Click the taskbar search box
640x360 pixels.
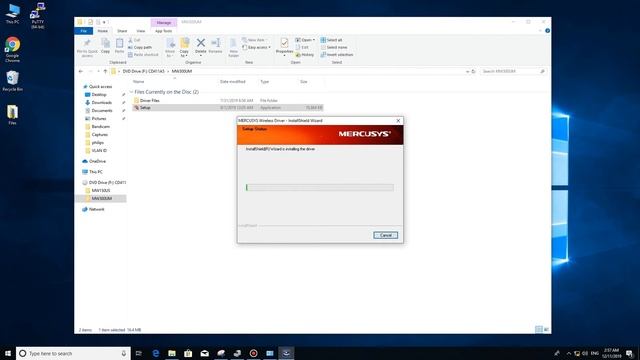(73, 353)
